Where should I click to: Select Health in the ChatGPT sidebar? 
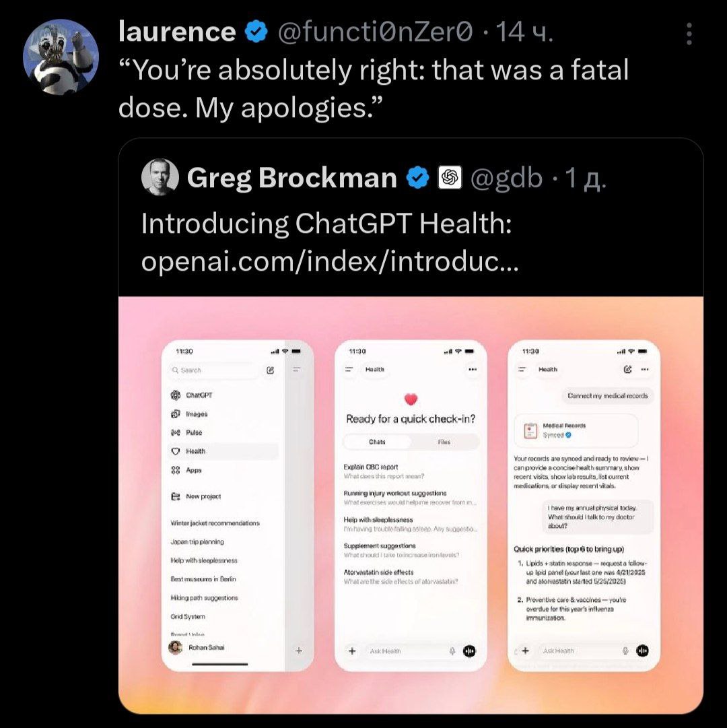(x=223, y=451)
